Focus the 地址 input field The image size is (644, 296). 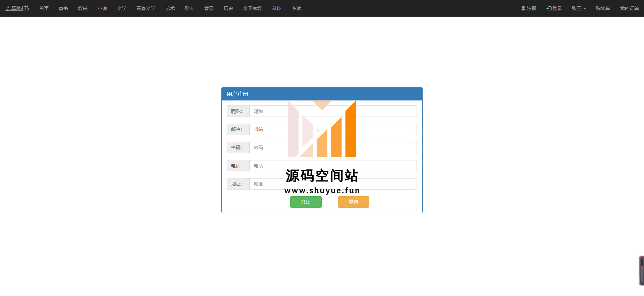(333, 184)
